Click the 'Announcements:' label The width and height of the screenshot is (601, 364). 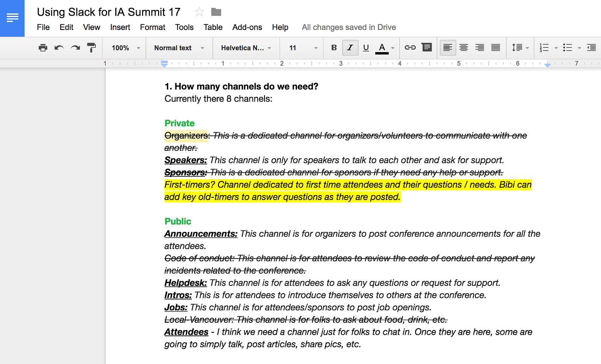coord(201,234)
